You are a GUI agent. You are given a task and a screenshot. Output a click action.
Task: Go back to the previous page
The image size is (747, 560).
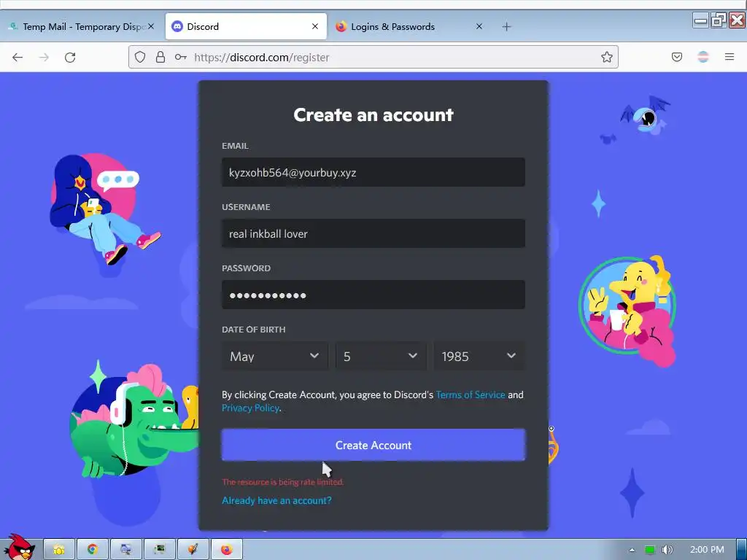point(18,58)
